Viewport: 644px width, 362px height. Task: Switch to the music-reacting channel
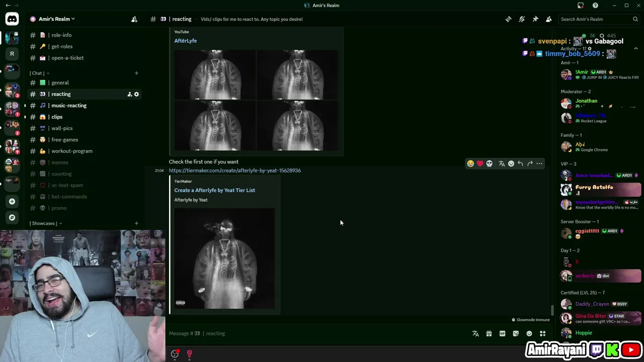(x=84, y=106)
